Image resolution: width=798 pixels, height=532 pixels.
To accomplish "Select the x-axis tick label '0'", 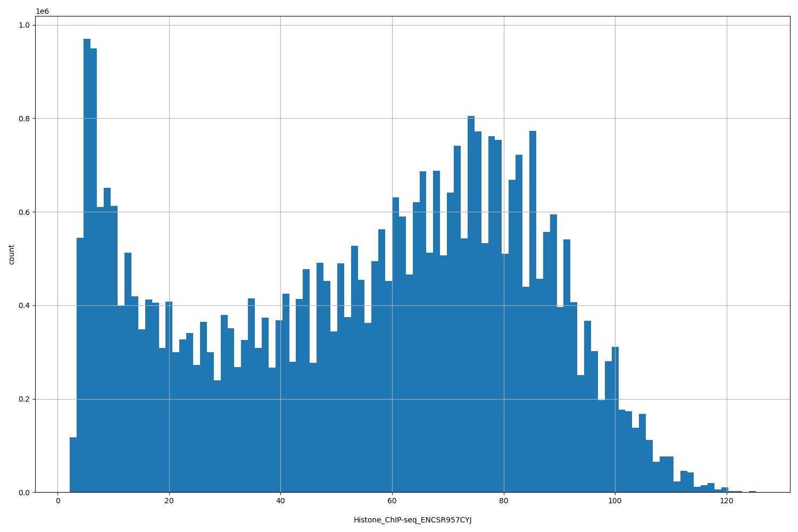I will coord(59,501).
